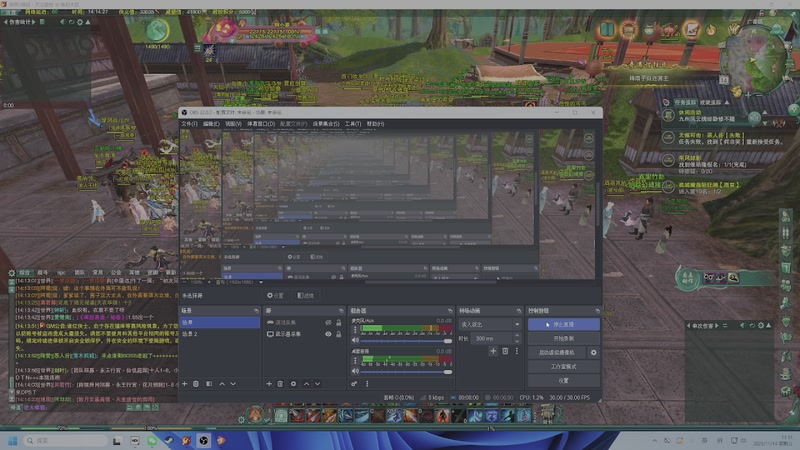Viewport: 800px width, 450px height.
Task: Open the source Properties button in the toolbar
Action: coord(276,295)
